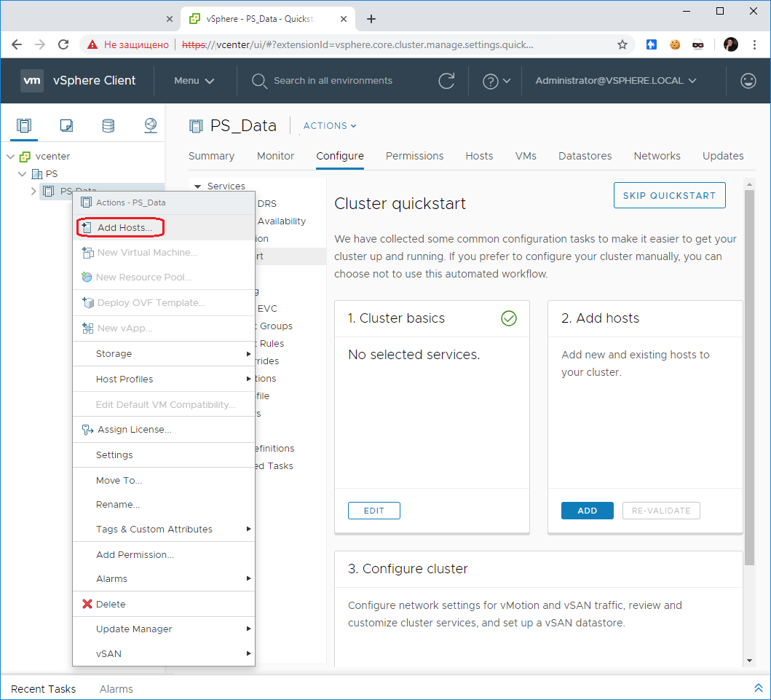Bookmark this page with the star icon
This screenshot has height=700, width=771.
click(x=622, y=44)
